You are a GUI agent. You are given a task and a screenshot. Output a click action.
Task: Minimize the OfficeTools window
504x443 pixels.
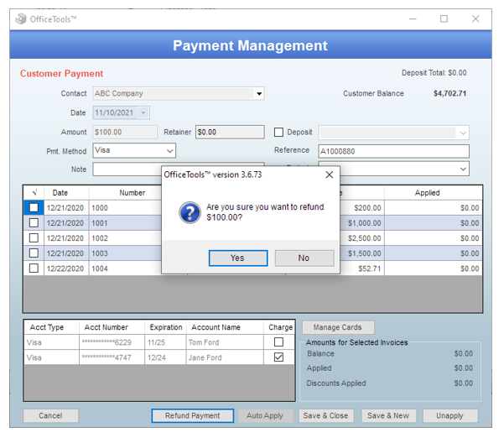point(413,19)
